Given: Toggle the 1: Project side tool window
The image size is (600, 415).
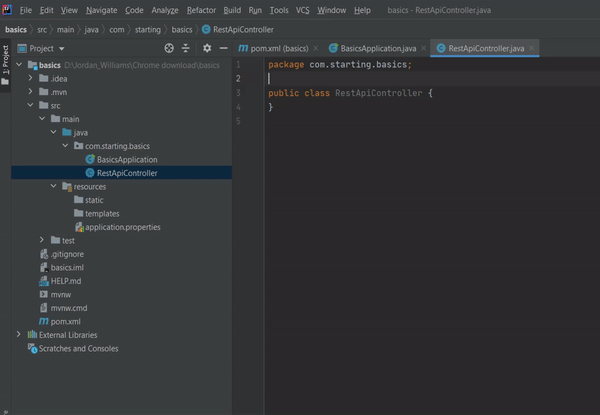Looking at the screenshot, I should 5,65.
